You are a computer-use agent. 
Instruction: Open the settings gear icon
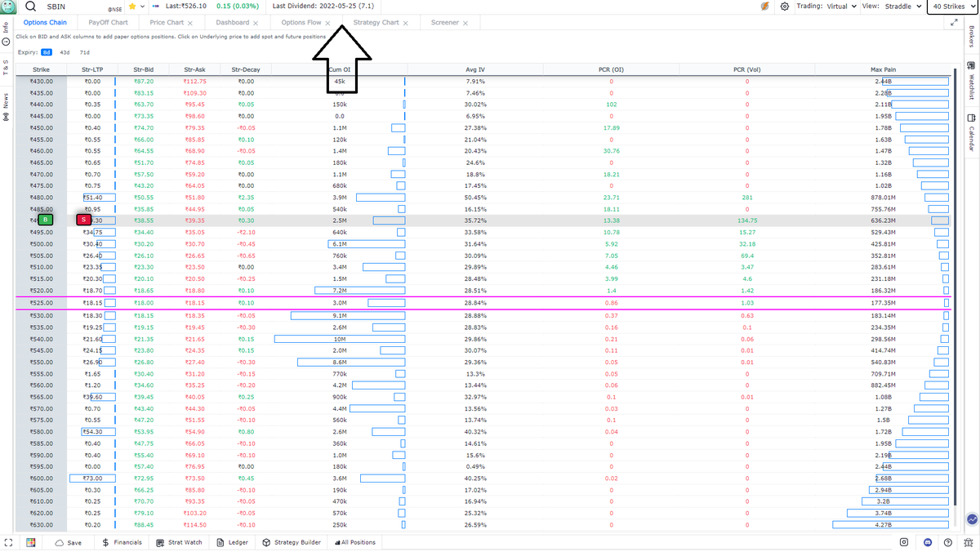[x=785, y=6]
